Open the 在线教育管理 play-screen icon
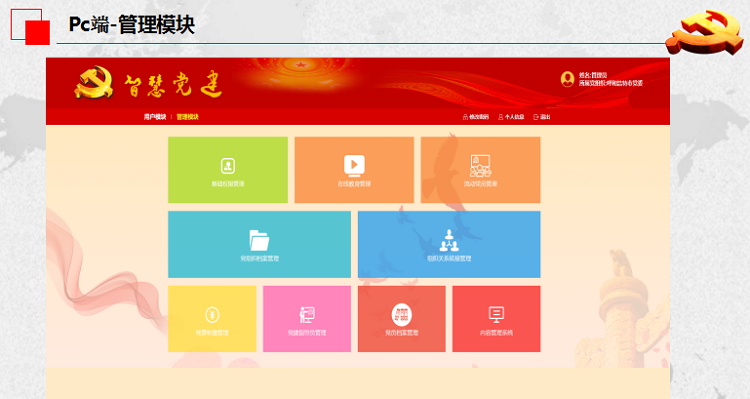Screen dimensions: 750x399 pos(354,165)
